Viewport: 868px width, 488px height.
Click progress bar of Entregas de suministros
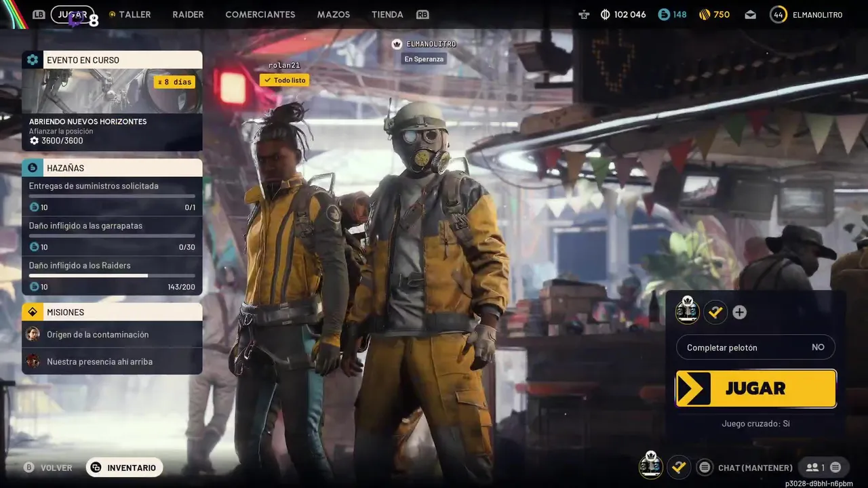pyautogui.click(x=112, y=196)
